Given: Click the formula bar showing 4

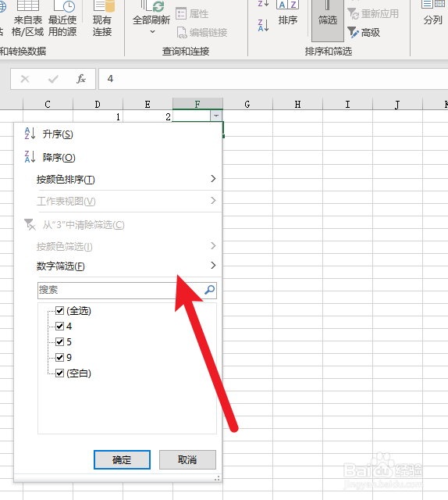Looking at the screenshot, I should (x=273, y=79).
